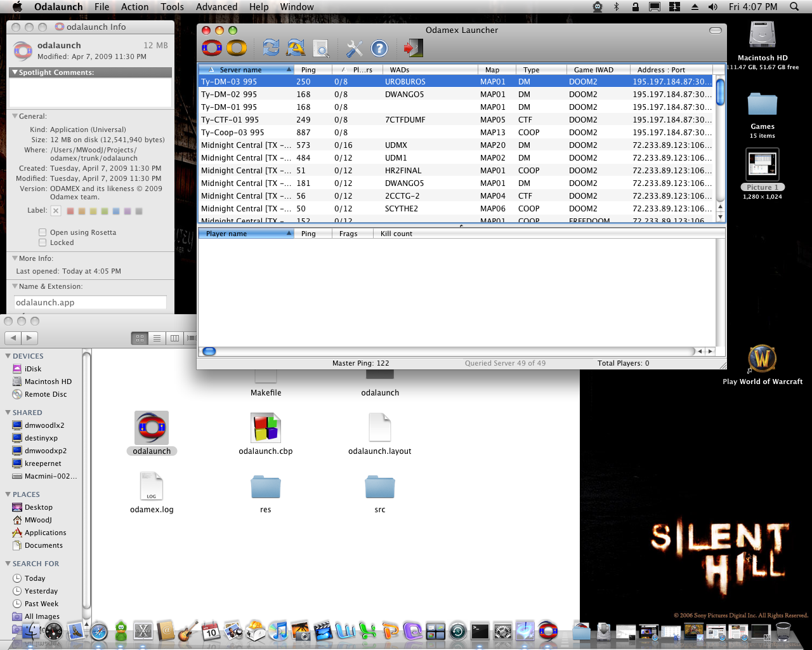Click the exit door icon in toolbar
Screen dimensions: 812x650
[413, 48]
